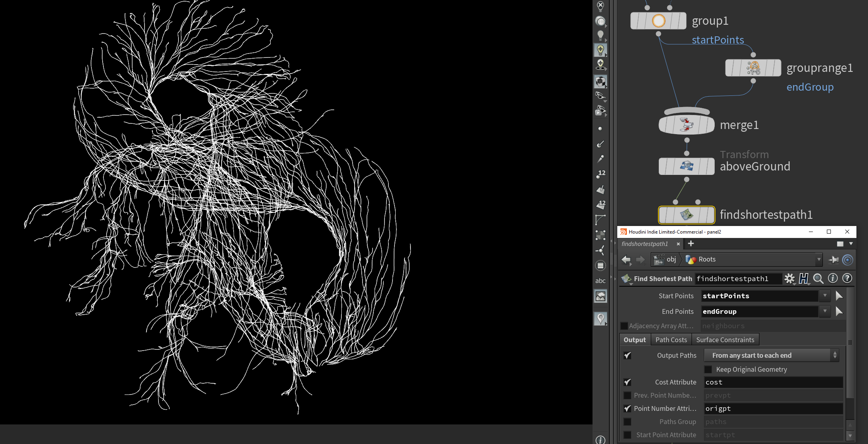Click the ghost-objects glasses icon
Viewport: 868px width, 444px height.
(600, 111)
